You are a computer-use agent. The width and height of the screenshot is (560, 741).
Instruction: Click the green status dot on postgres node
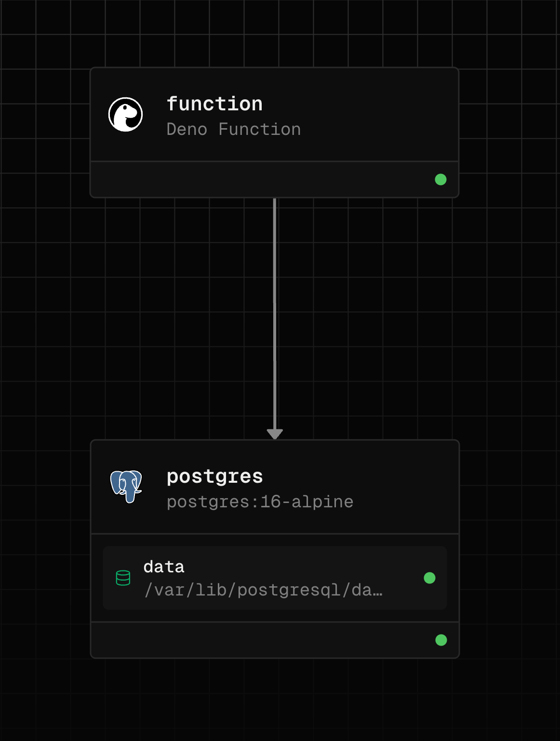(440, 640)
